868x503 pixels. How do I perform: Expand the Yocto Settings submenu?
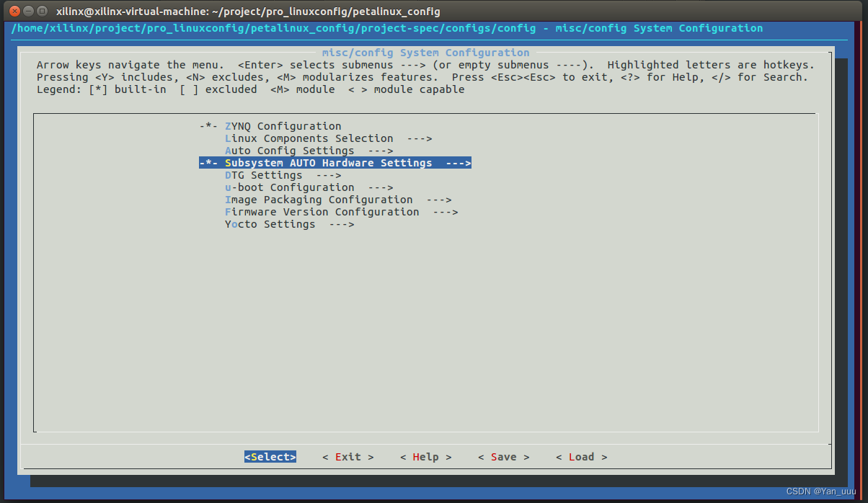pos(270,223)
